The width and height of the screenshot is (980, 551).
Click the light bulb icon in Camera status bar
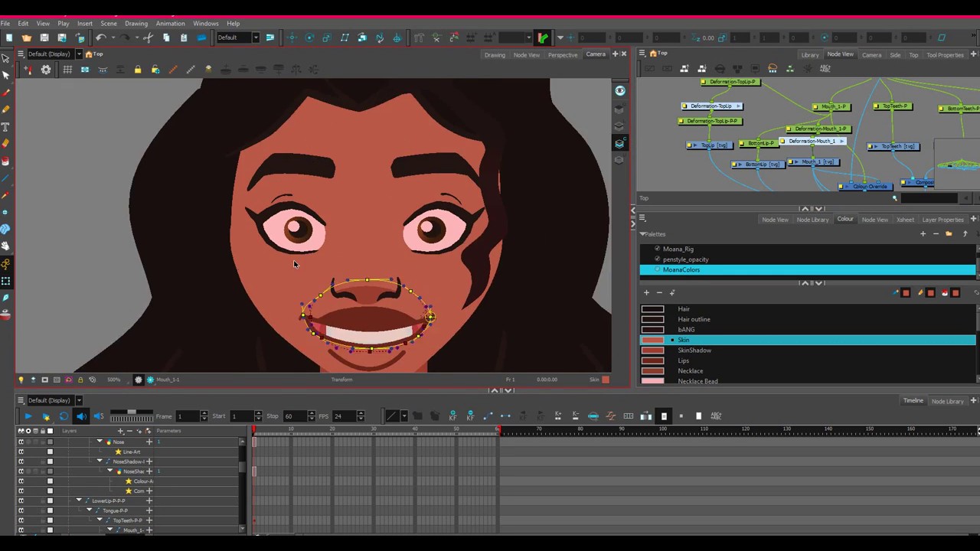pyautogui.click(x=21, y=380)
